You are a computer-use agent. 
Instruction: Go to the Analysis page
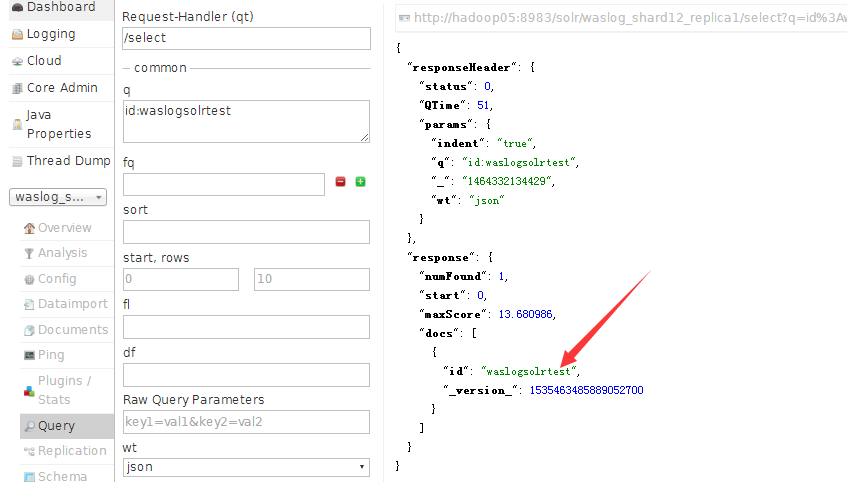(63, 253)
